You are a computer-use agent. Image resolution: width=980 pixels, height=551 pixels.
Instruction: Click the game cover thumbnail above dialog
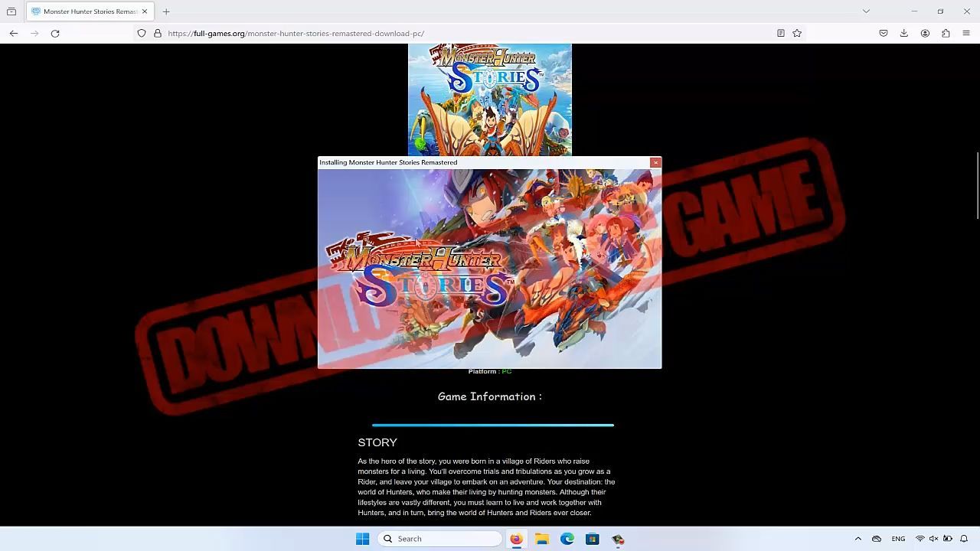click(x=490, y=99)
